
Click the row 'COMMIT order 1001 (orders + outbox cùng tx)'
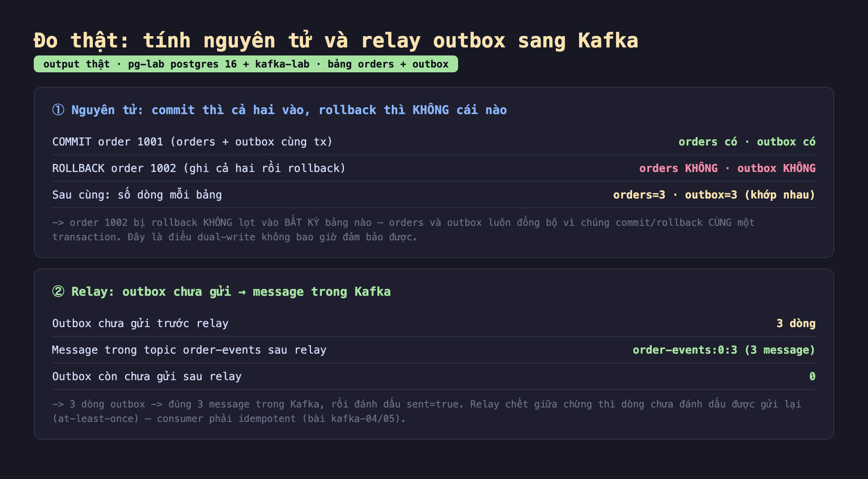click(x=434, y=142)
